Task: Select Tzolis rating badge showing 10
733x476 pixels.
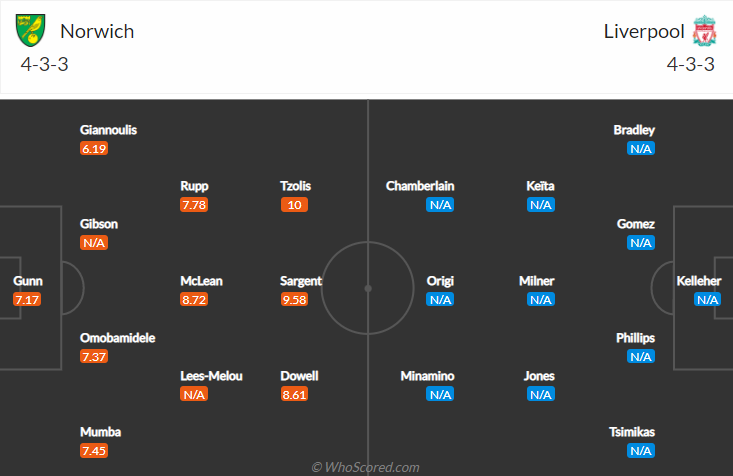Action: [x=295, y=205]
